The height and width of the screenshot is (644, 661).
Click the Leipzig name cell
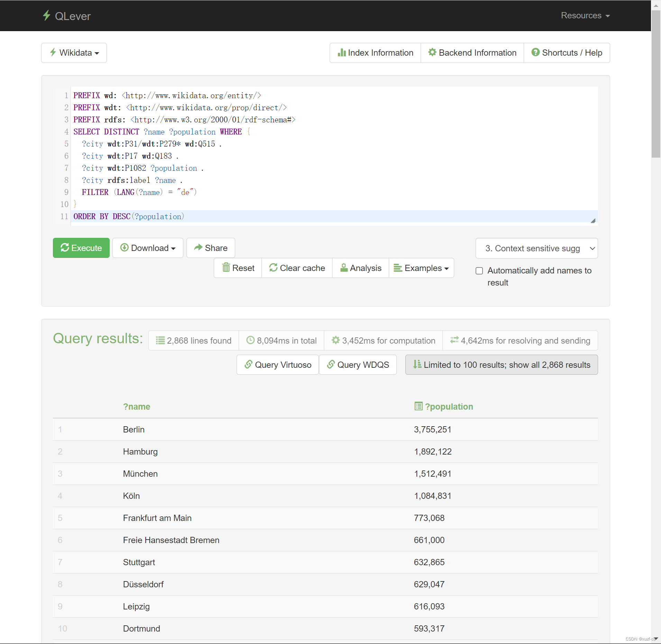point(136,606)
